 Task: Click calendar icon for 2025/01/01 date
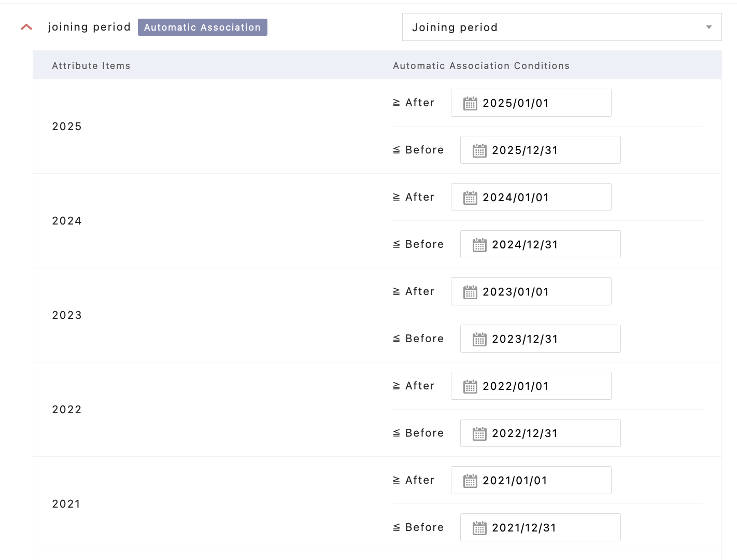point(470,103)
